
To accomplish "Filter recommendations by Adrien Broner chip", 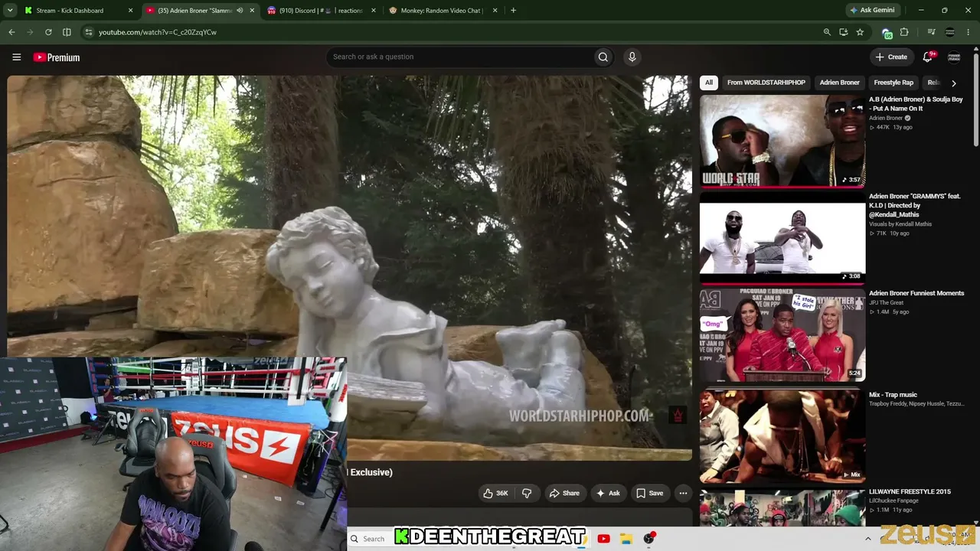I will click(840, 83).
